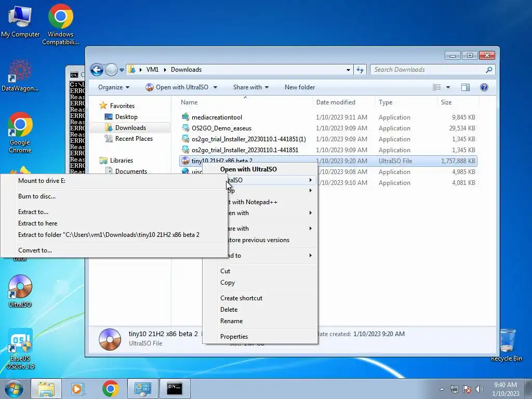Viewport: 532px width, 399px height.
Task: Click search magnifier in Search Downloads
Action: (x=489, y=70)
